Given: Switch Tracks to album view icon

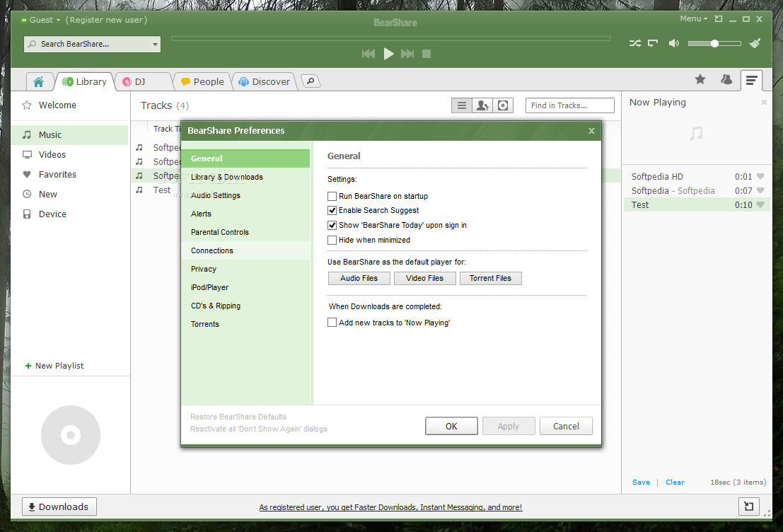Looking at the screenshot, I should (x=503, y=105).
